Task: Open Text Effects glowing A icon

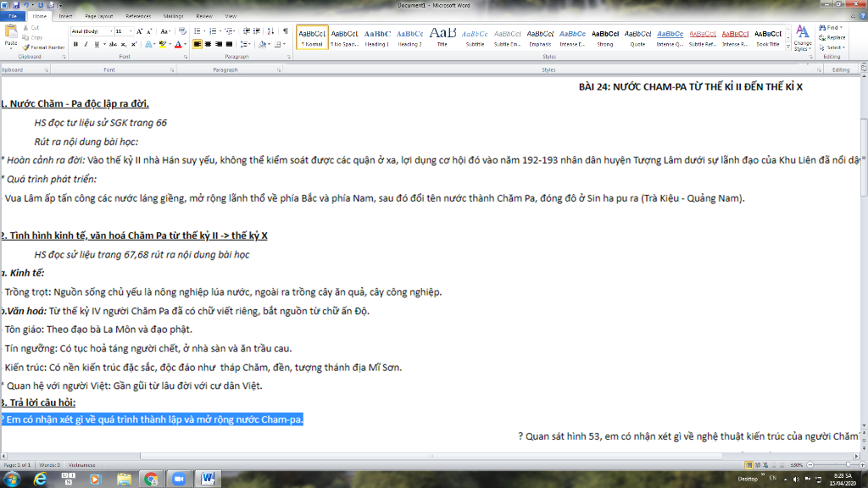Action: tap(149, 44)
